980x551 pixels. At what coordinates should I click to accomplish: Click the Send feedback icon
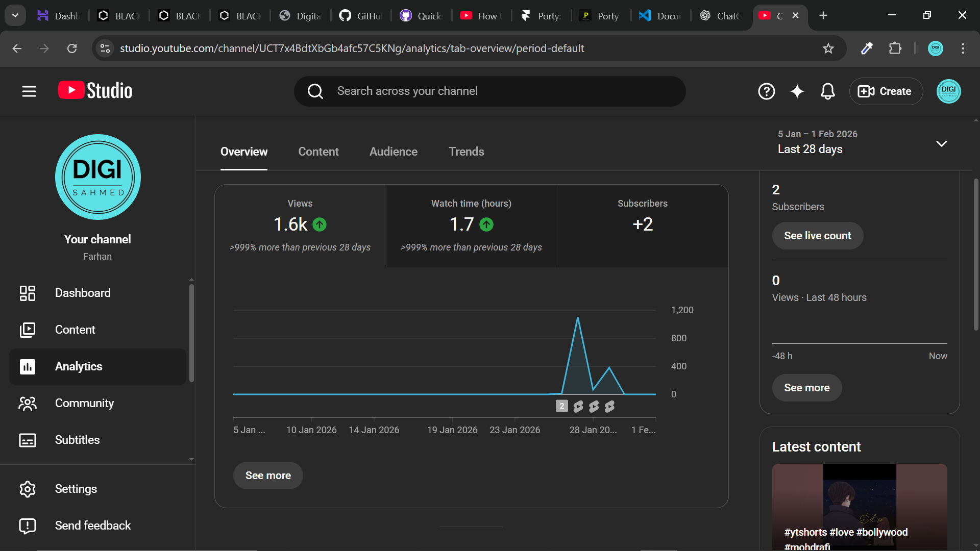(28, 525)
